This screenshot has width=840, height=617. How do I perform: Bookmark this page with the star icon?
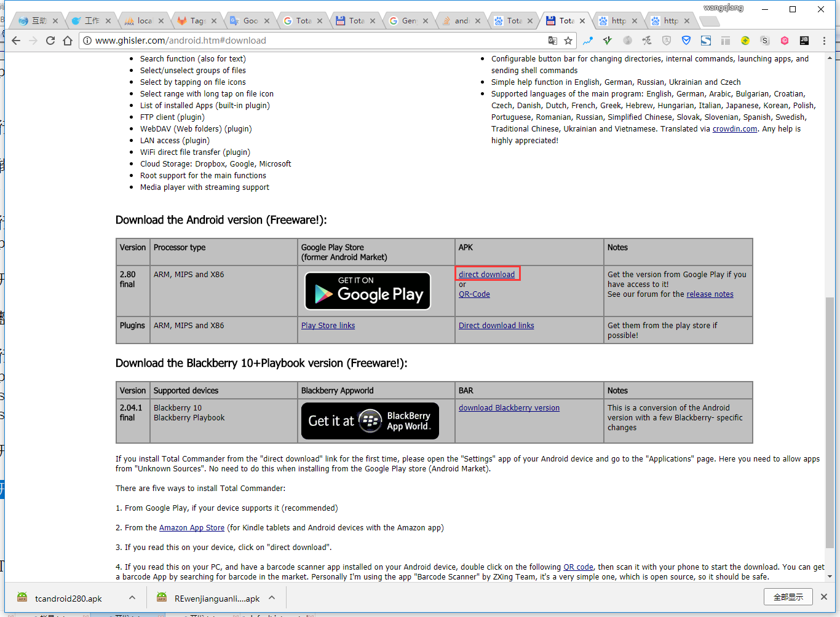pyautogui.click(x=568, y=41)
